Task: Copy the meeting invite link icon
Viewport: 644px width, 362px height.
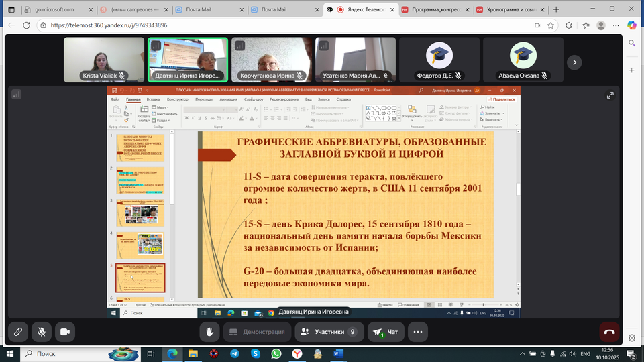Action: click(x=17, y=332)
